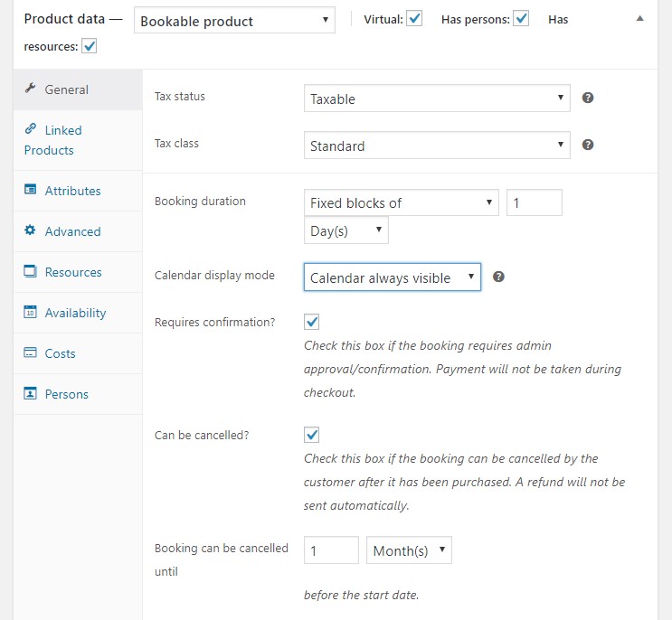Viewport: 672px width, 620px height.
Task: Click the Resources panel icon
Action: (x=30, y=271)
